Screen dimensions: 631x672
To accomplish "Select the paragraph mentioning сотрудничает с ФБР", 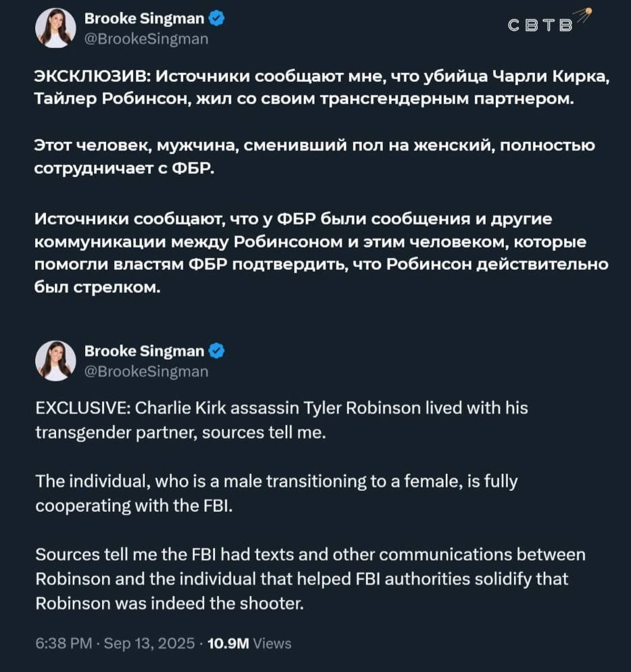I will (x=314, y=157).
